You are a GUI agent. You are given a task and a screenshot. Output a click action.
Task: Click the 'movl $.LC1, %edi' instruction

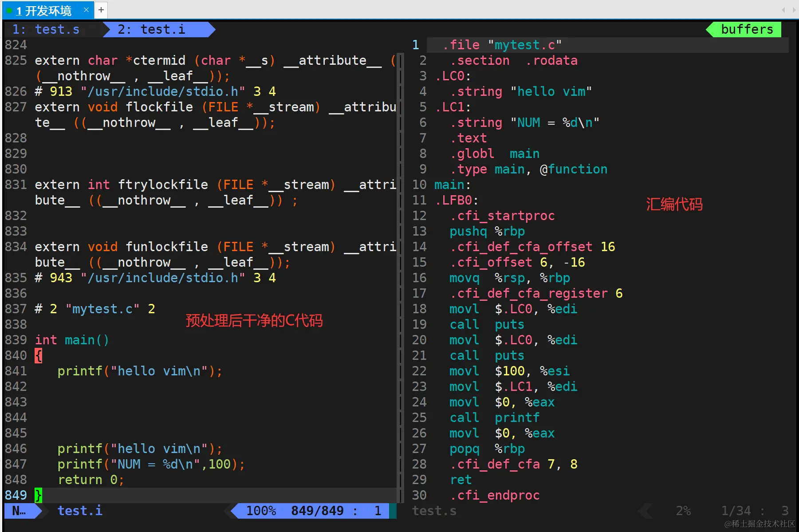513,386
